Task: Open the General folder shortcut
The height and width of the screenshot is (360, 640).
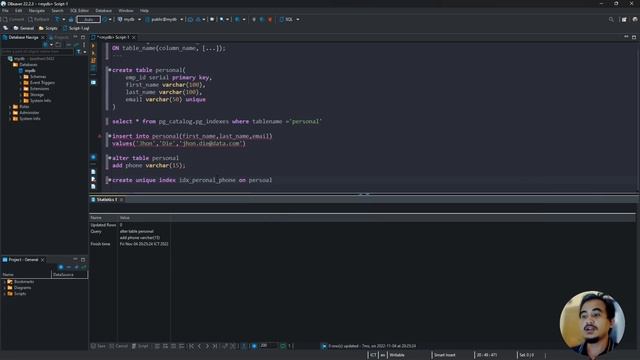Action: pos(24,28)
